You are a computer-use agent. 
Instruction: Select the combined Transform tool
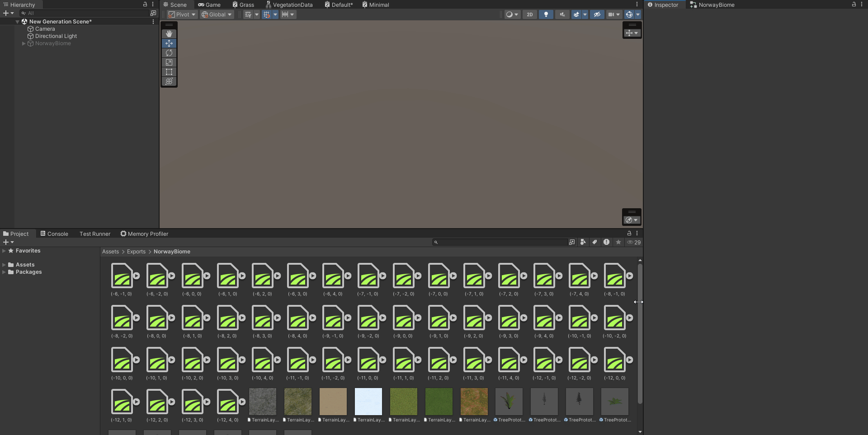pos(169,81)
